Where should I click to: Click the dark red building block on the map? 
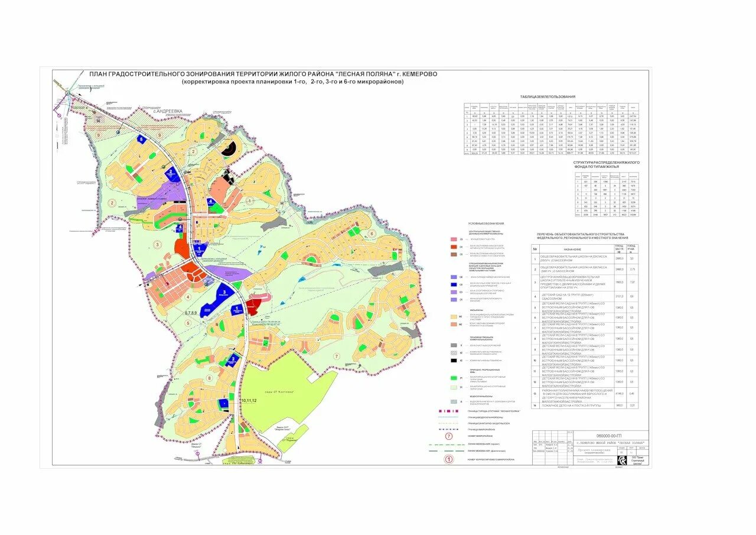click(x=253, y=306)
